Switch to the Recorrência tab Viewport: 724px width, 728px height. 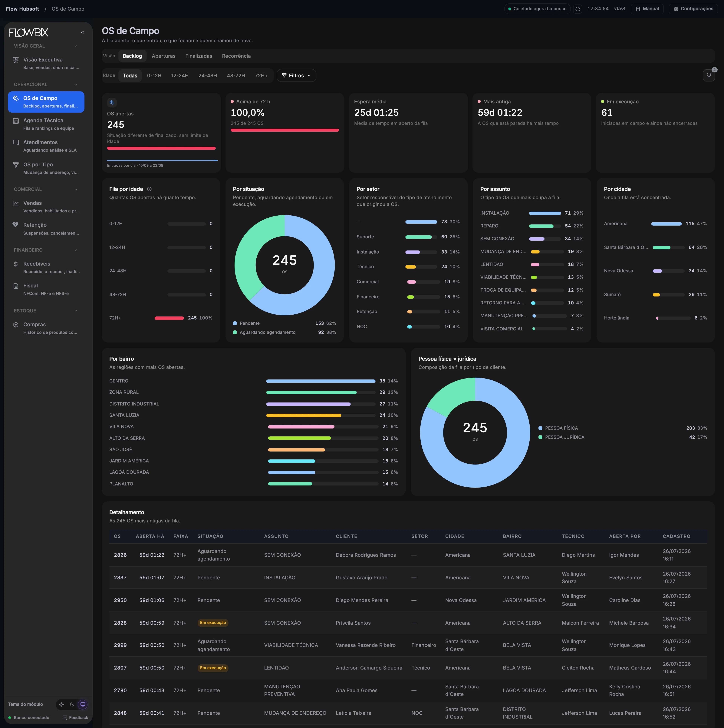pos(236,56)
